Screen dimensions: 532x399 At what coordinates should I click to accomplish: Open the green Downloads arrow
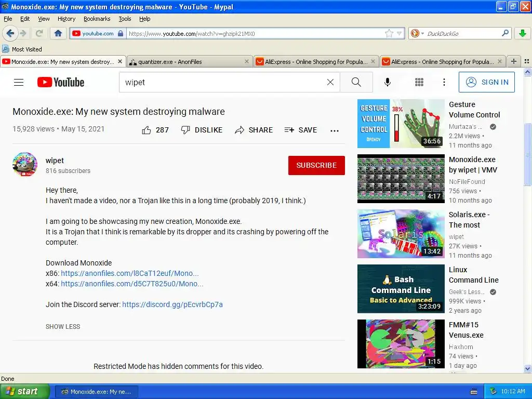pos(523,33)
